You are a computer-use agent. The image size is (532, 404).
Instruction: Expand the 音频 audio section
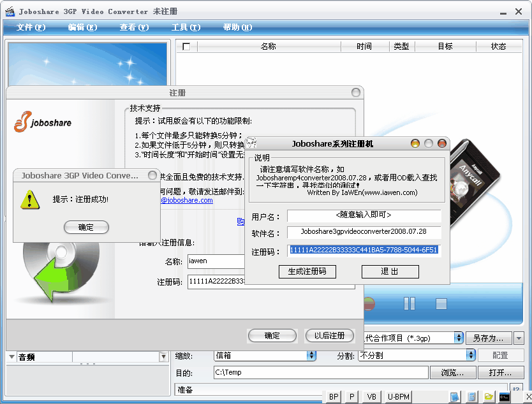[x=12, y=357]
